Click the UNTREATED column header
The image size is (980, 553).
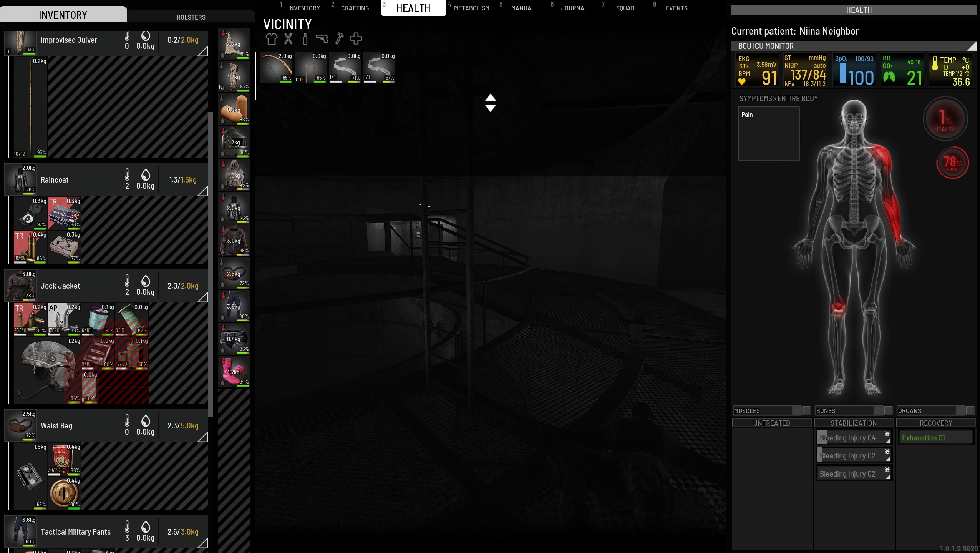pyautogui.click(x=772, y=423)
